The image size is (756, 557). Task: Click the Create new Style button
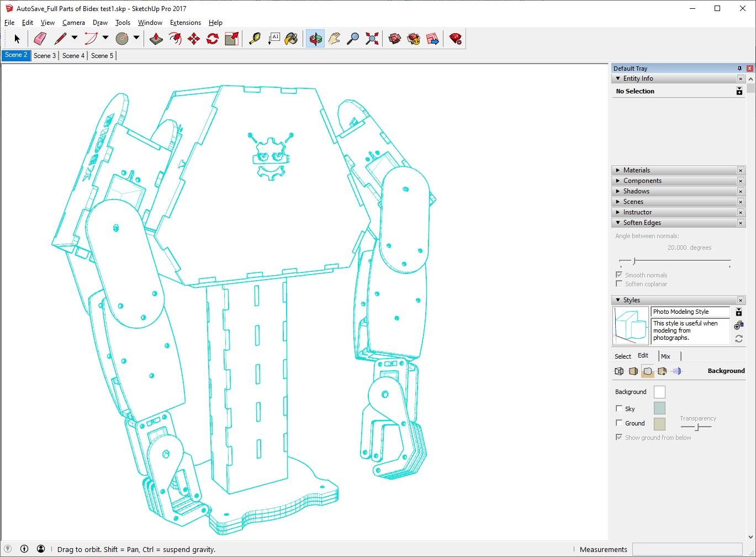738,326
